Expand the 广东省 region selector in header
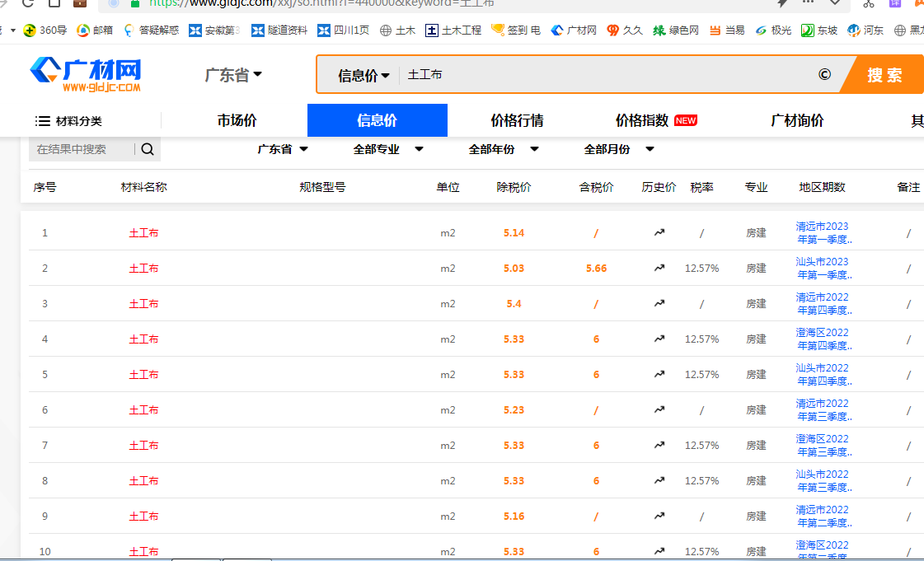Screen dimensions: 924x561 click(x=233, y=75)
